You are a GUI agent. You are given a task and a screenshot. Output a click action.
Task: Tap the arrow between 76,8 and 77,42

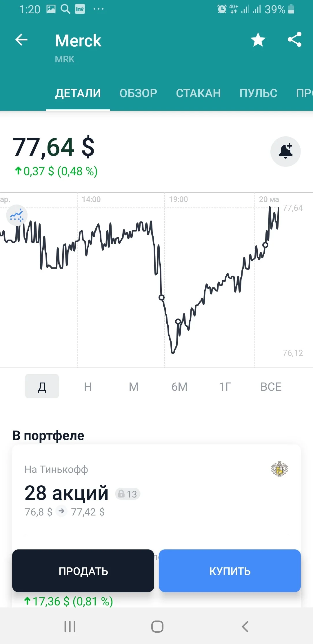click(x=61, y=511)
